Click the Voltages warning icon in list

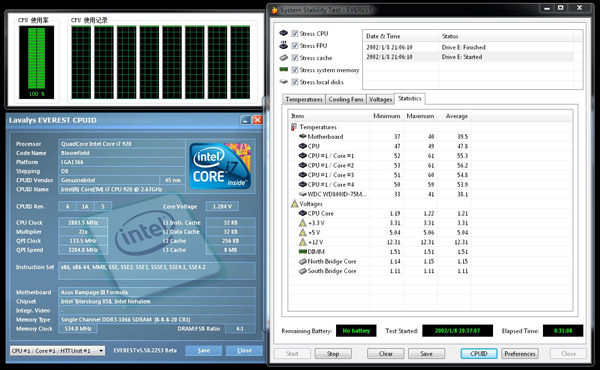tap(294, 204)
